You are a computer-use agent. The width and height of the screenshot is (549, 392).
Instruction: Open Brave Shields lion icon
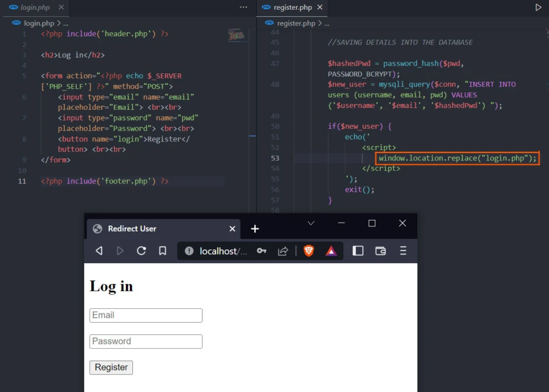point(309,251)
